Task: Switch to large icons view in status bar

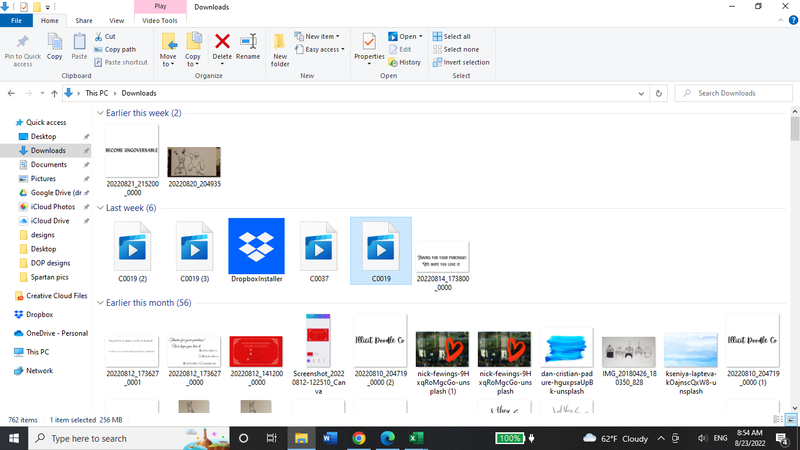Action: tap(791, 420)
